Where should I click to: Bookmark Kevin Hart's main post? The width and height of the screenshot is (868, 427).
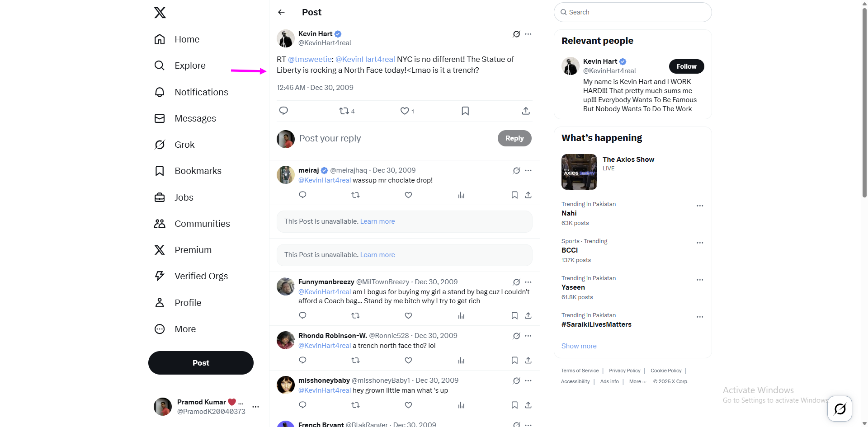point(465,111)
